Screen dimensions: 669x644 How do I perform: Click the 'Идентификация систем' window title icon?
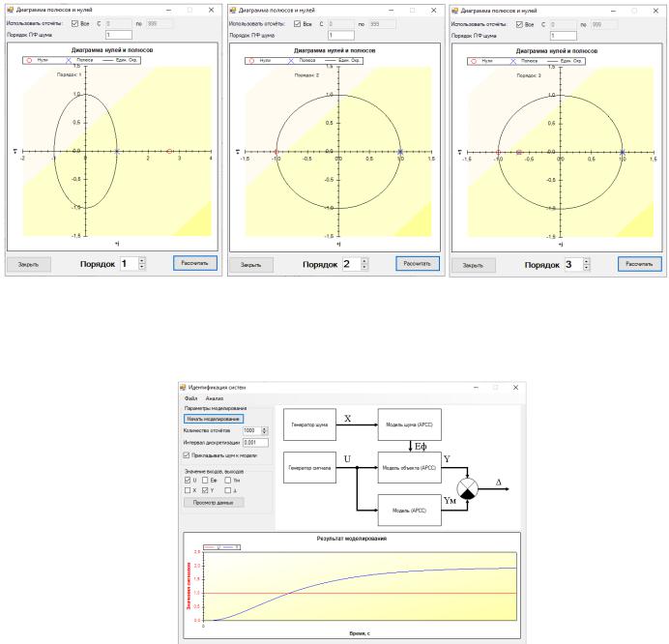click(x=184, y=387)
